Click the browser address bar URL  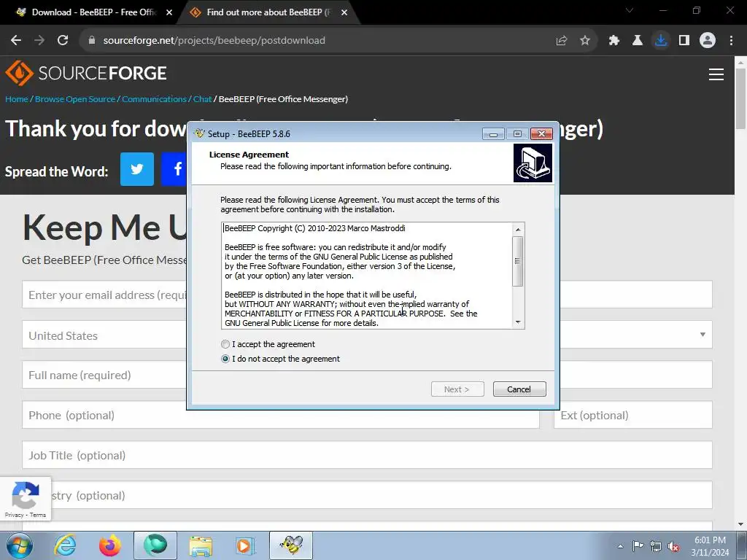(x=214, y=41)
